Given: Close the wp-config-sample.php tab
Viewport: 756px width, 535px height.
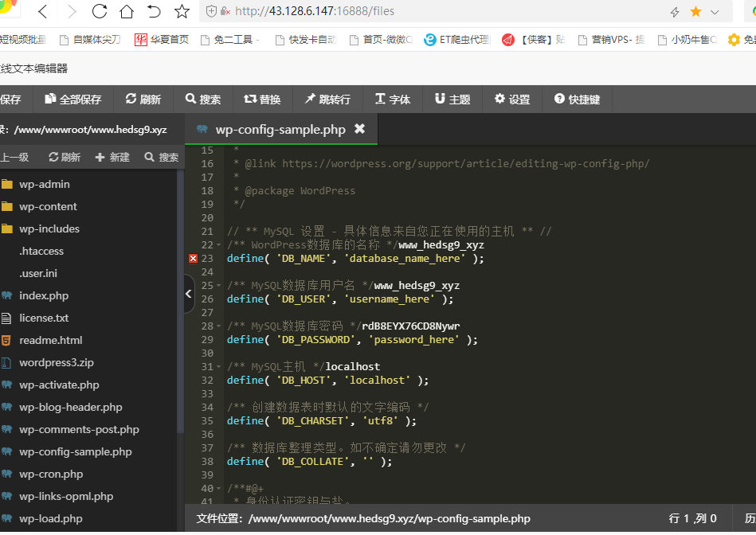Looking at the screenshot, I should [360, 129].
